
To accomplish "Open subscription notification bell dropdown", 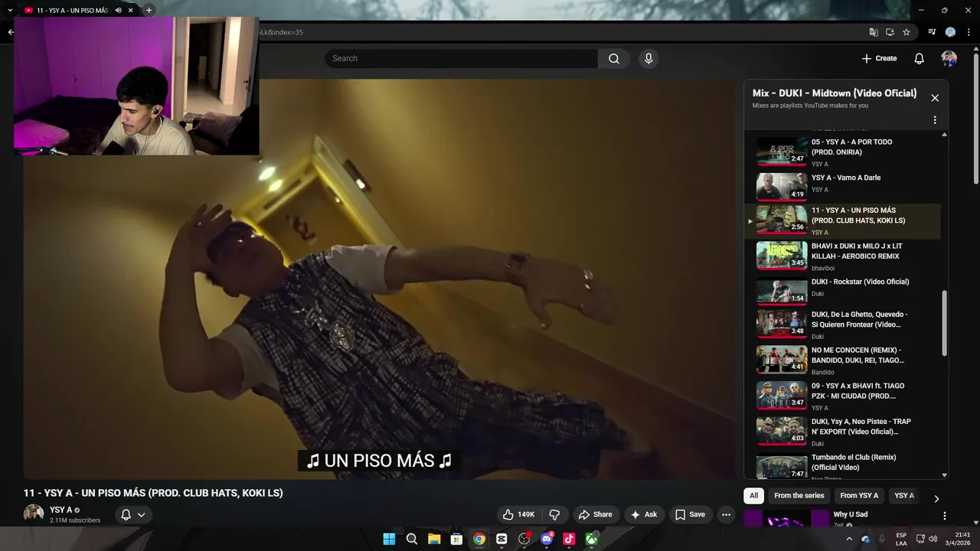I will [132, 515].
